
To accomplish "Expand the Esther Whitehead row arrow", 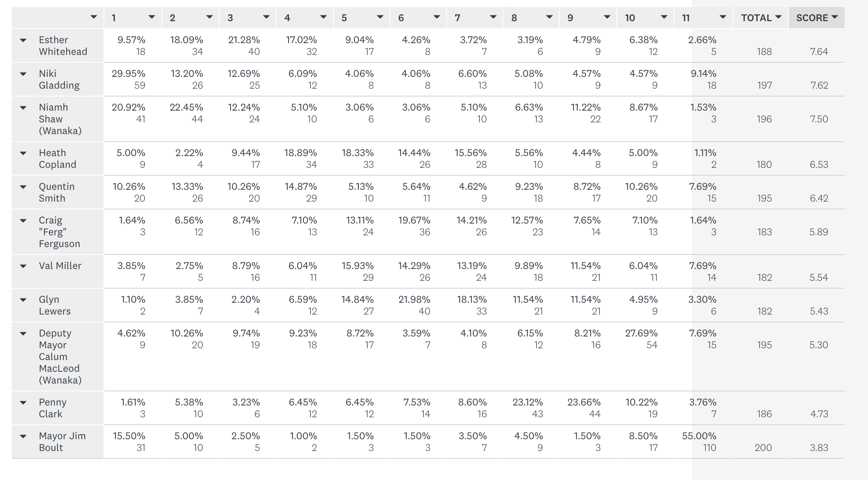I will [23, 40].
